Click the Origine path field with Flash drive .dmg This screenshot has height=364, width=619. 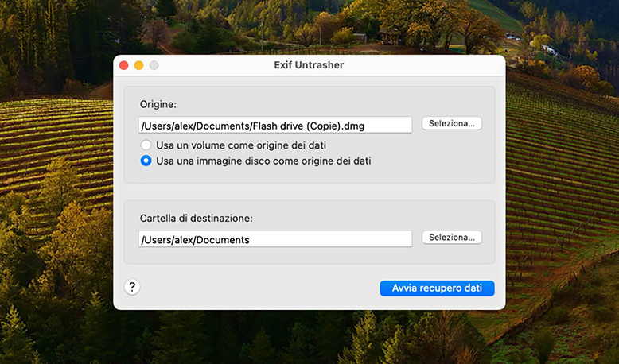[x=275, y=125]
